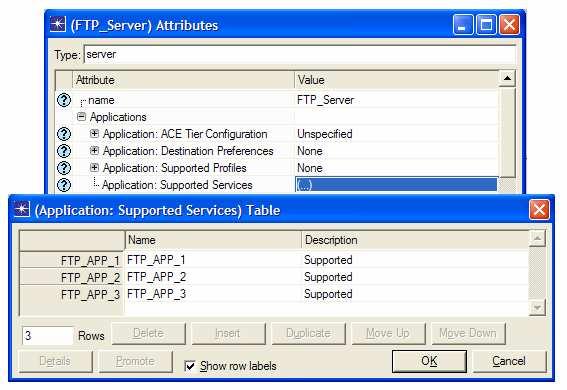
Task: Click Supported description for FTP_APP_1
Action: (x=415, y=260)
